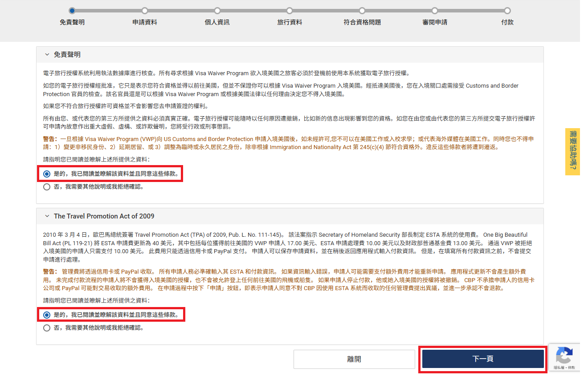
Task: Select 是的 radio under 免責聲明 section
Action: 47,174
